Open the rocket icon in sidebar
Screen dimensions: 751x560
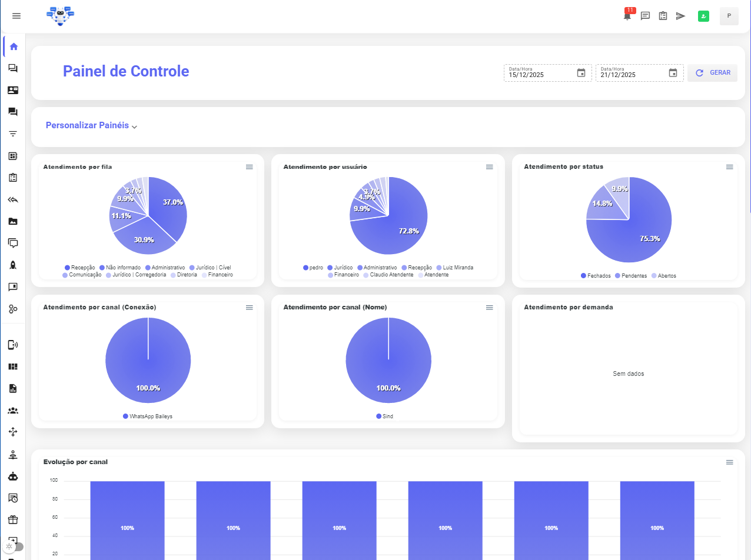coord(13,265)
